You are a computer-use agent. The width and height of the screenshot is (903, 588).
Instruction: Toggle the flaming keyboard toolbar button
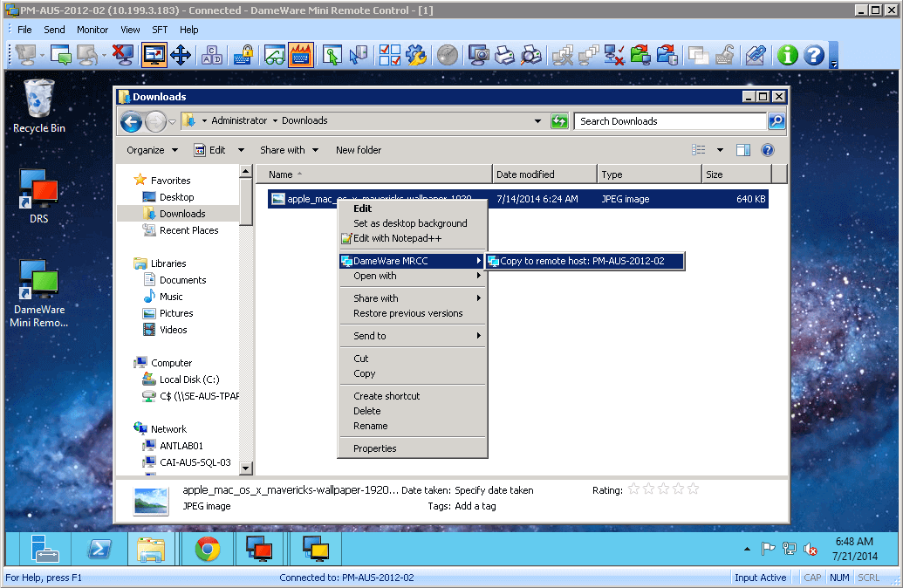coord(301,55)
